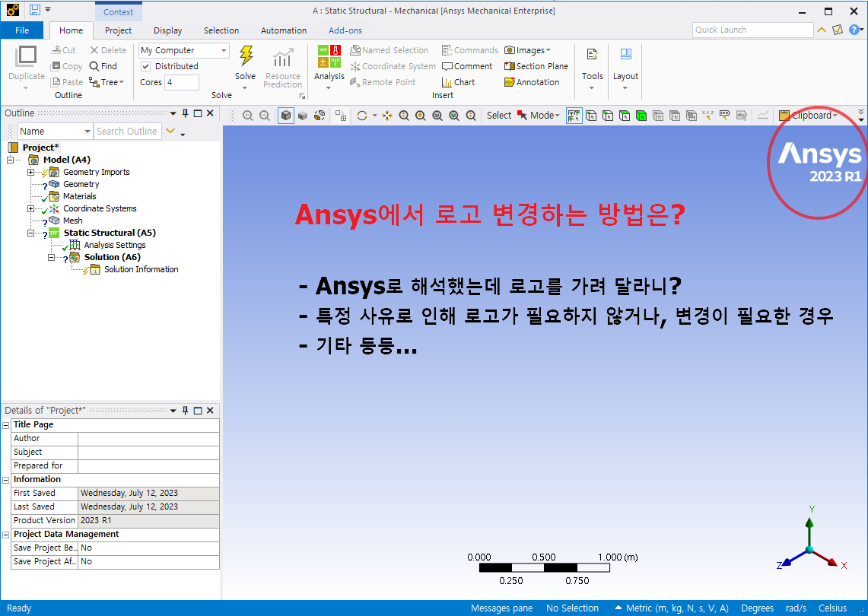Pin the Outline panel
Image resolution: width=868 pixels, height=616 pixels.
pos(186,113)
